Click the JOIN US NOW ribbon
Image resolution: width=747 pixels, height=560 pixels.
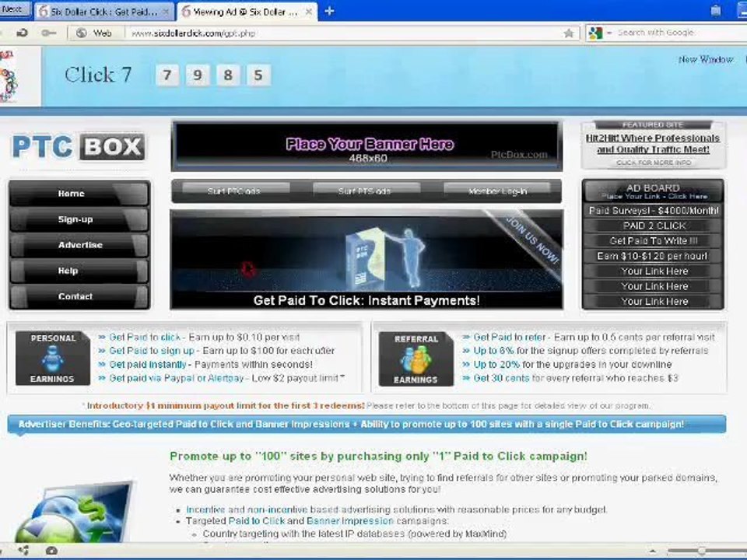[531, 240]
